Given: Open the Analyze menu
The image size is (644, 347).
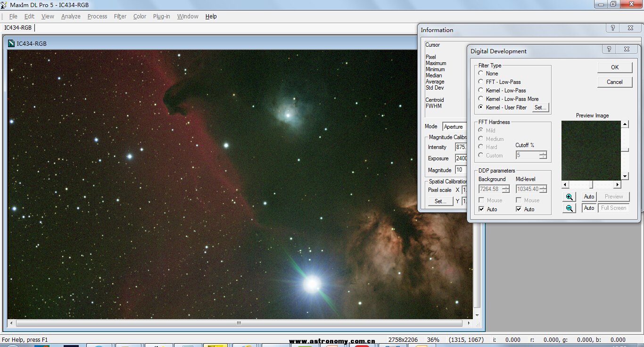Looking at the screenshot, I should 71,17.
